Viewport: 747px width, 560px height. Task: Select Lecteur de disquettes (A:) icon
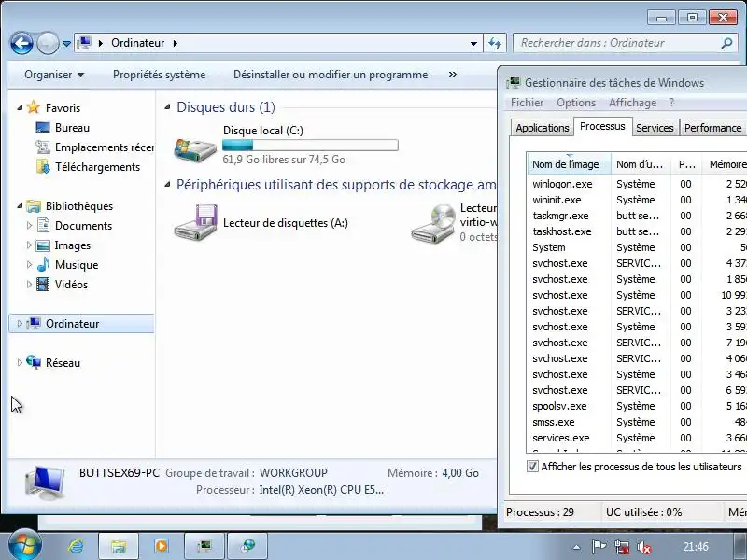(x=196, y=222)
